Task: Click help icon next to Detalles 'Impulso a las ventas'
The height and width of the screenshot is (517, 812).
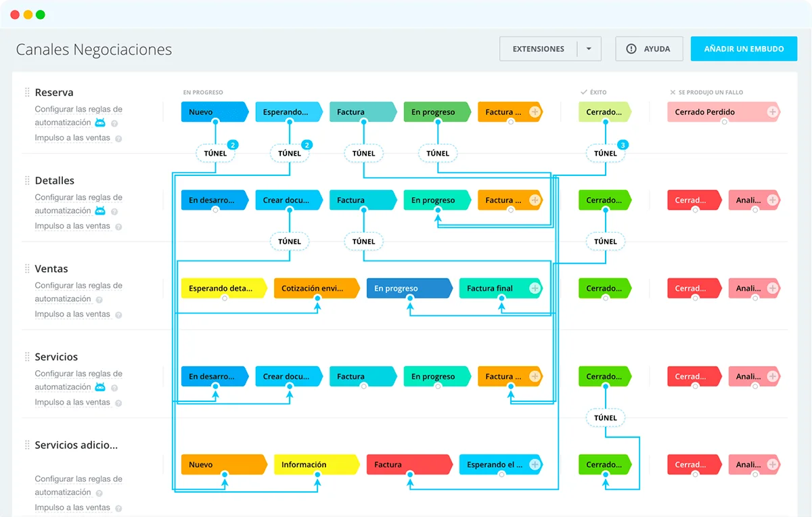Action: pyautogui.click(x=118, y=227)
